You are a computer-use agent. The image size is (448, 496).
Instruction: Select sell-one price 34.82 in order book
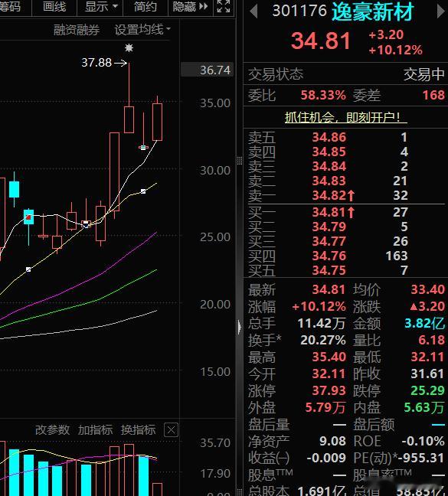[329, 195]
